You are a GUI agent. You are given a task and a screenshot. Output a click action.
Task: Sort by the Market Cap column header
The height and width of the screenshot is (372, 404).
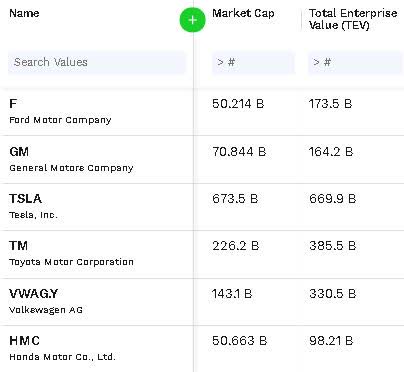click(243, 13)
